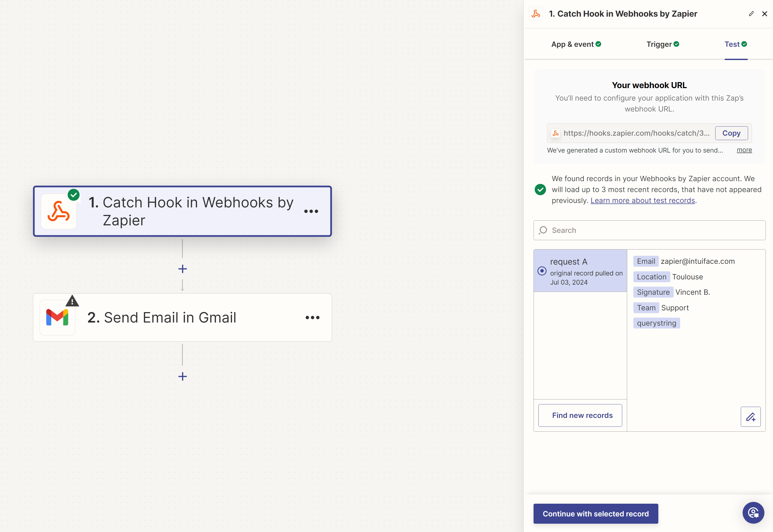Select the Test tab

pos(736,44)
